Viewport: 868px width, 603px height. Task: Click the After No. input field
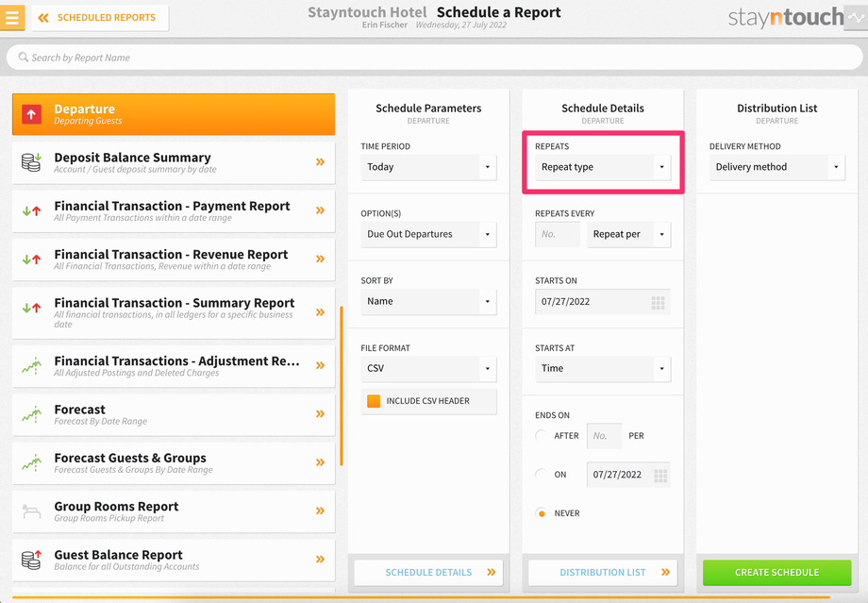click(604, 436)
